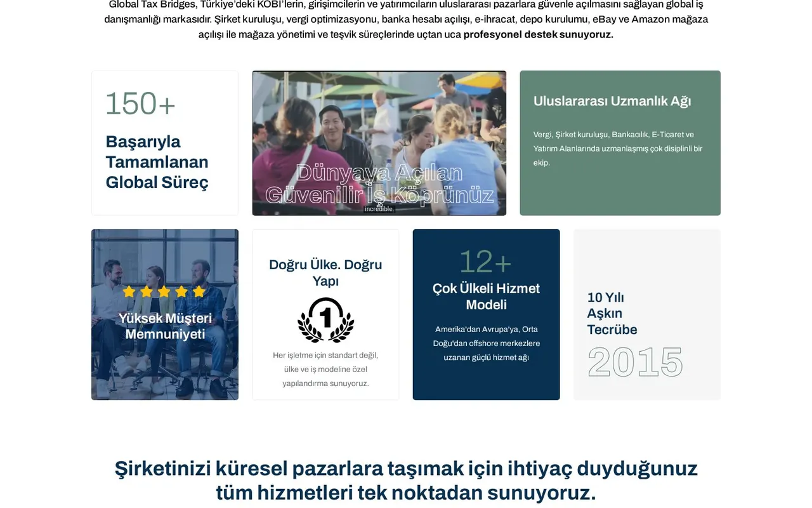Click the Amerika'dan Avrupa'ya description text
812x508 pixels.
click(x=487, y=344)
